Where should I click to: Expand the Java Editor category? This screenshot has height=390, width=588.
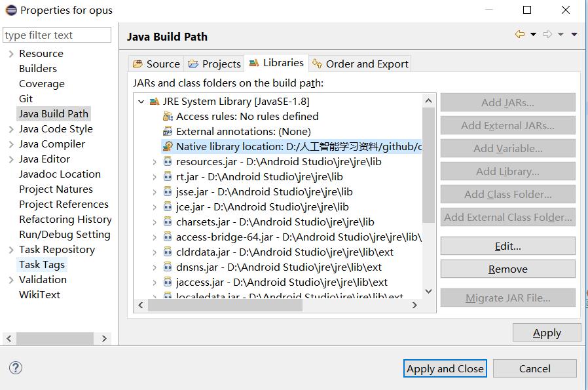tap(11, 159)
